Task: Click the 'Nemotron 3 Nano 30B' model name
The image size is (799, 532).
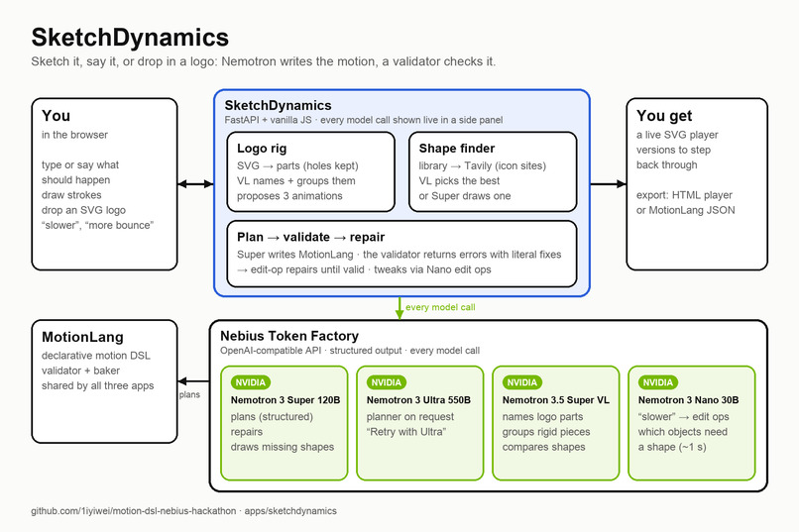Action: tap(688, 400)
